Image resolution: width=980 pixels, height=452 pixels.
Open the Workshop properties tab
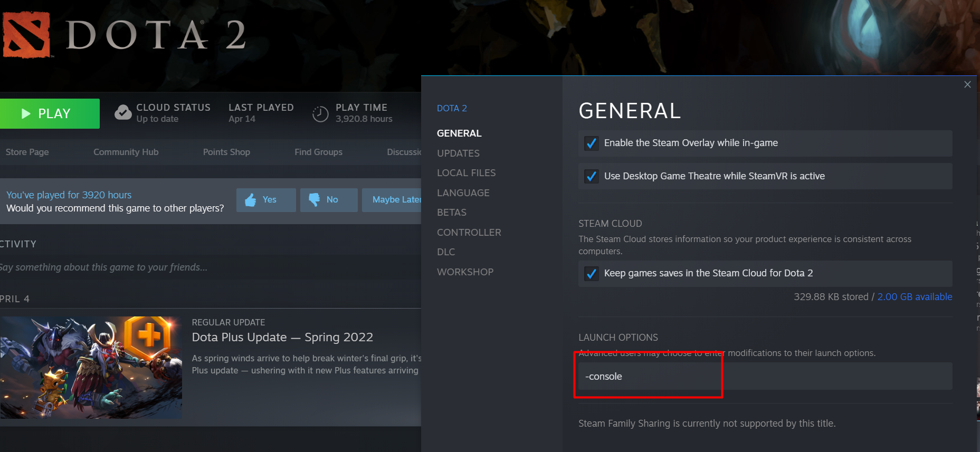pyautogui.click(x=465, y=272)
